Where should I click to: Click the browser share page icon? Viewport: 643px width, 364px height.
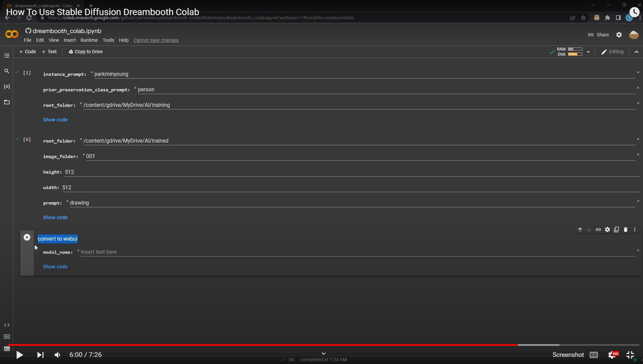[x=573, y=18]
